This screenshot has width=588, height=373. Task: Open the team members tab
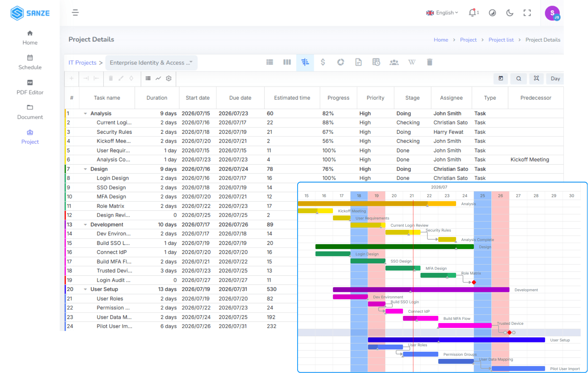click(x=394, y=62)
